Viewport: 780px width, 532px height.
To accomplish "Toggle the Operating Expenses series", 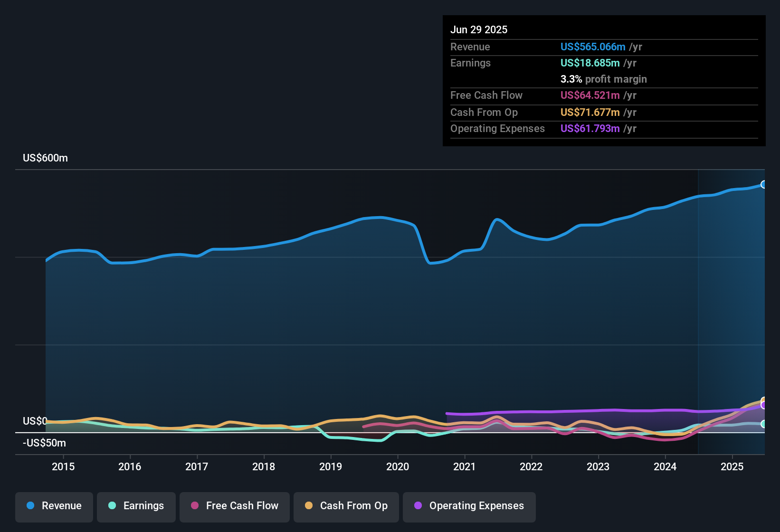I will [x=469, y=506].
